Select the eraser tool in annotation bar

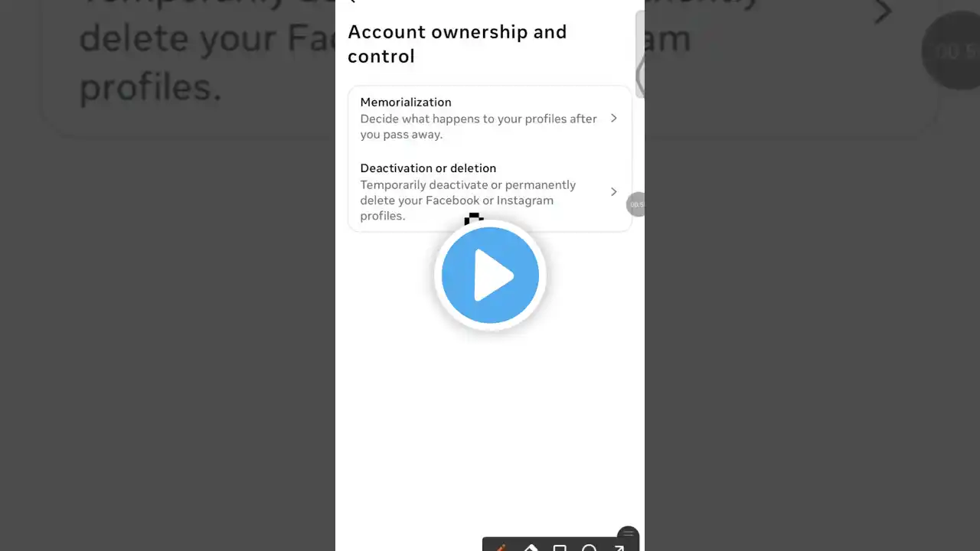(x=530, y=547)
